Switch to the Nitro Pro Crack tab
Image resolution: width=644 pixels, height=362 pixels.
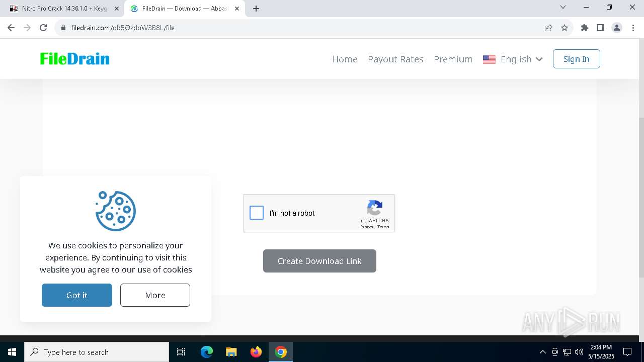(64, 9)
